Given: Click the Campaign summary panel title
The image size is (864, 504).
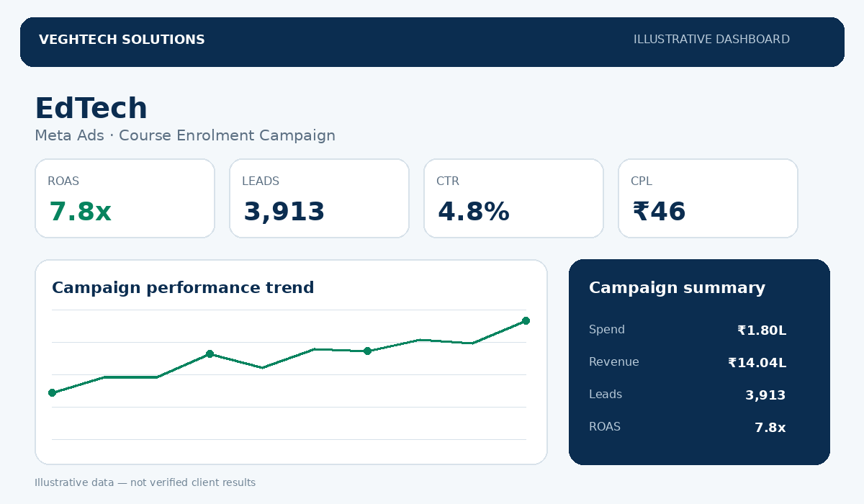Looking at the screenshot, I should click(677, 288).
